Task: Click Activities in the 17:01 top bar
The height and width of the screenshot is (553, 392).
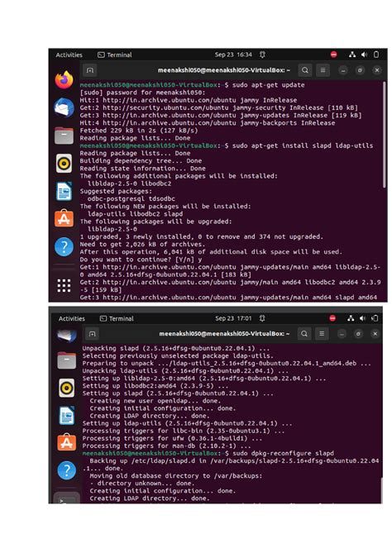Action: point(72,318)
